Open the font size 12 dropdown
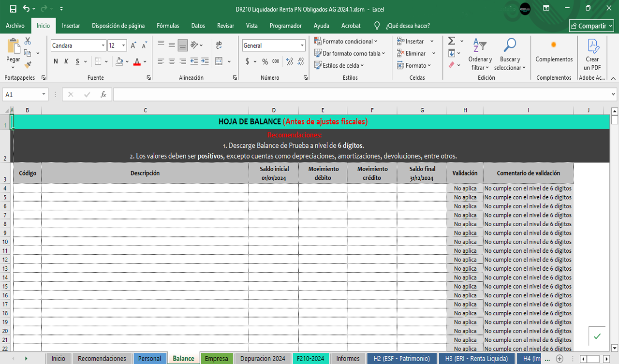The height and width of the screenshot is (364, 619). pyautogui.click(x=124, y=45)
